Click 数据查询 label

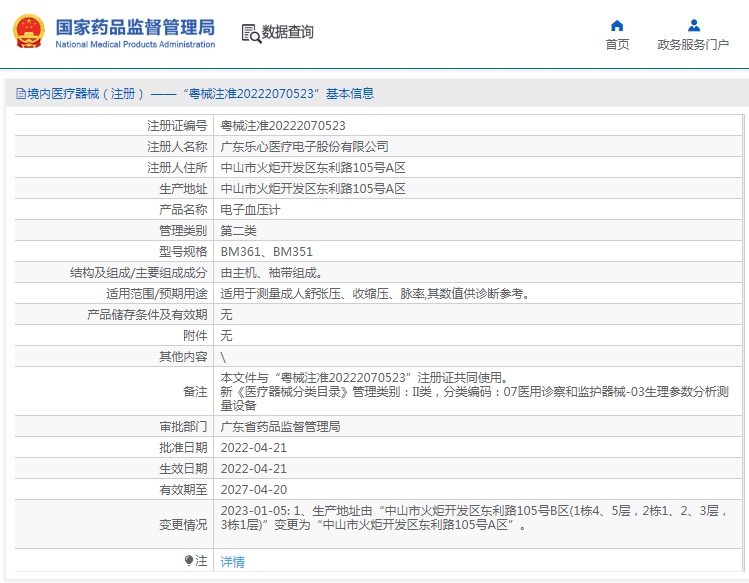[288, 32]
